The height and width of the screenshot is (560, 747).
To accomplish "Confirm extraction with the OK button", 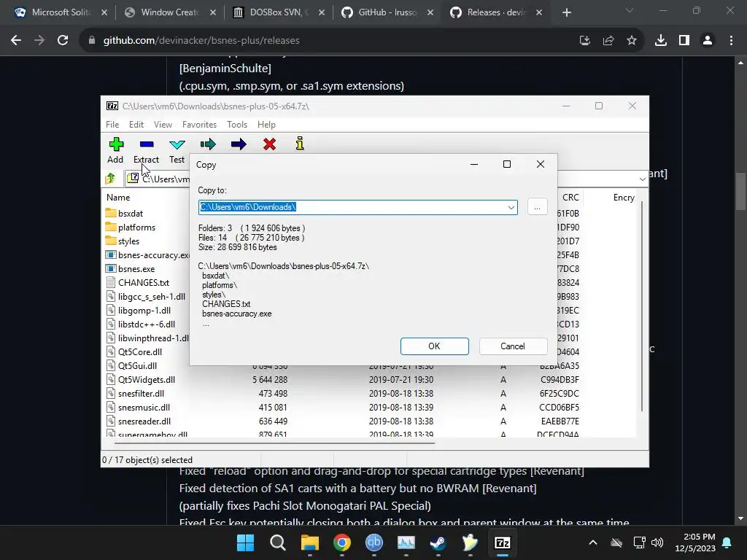I will (x=435, y=346).
